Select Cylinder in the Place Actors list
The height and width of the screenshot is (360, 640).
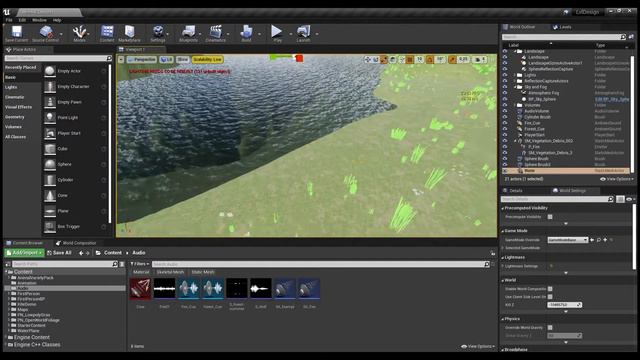(76, 180)
